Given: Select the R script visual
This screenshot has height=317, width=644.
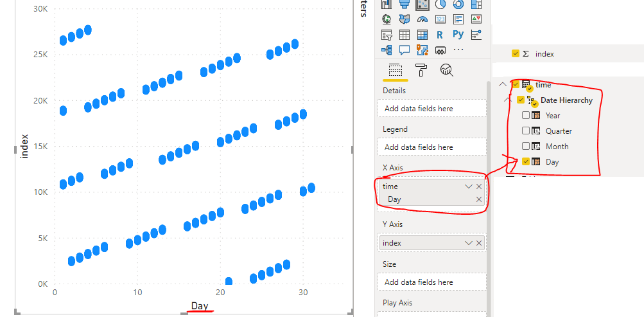Looking at the screenshot, I should click(440, 35).
